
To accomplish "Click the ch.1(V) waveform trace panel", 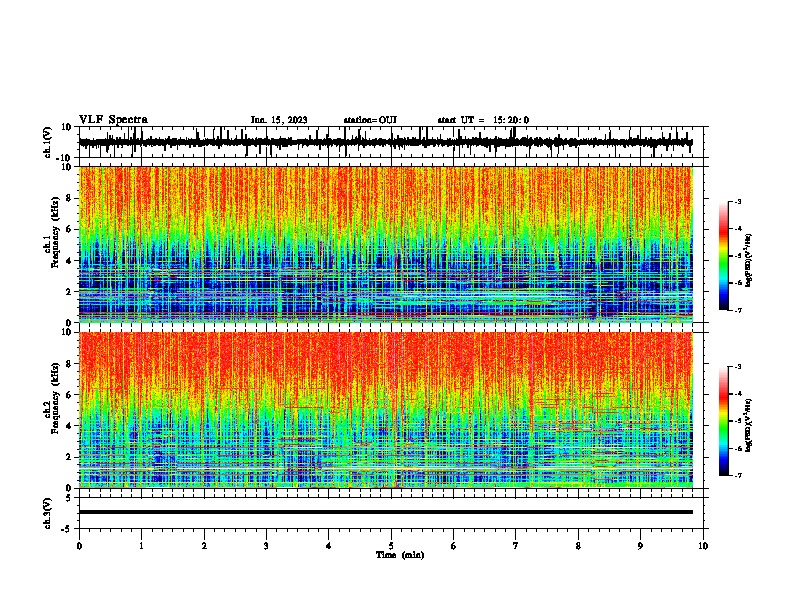I will [x=393, y=142].
